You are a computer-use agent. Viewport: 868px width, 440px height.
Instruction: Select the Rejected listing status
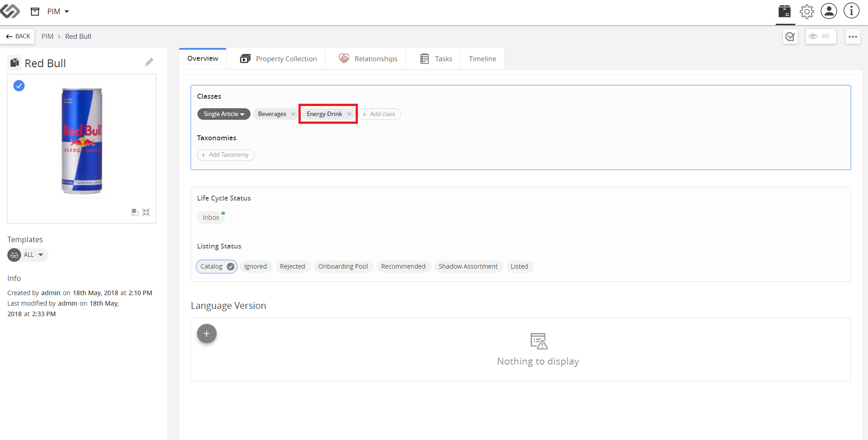coord(293,266)
